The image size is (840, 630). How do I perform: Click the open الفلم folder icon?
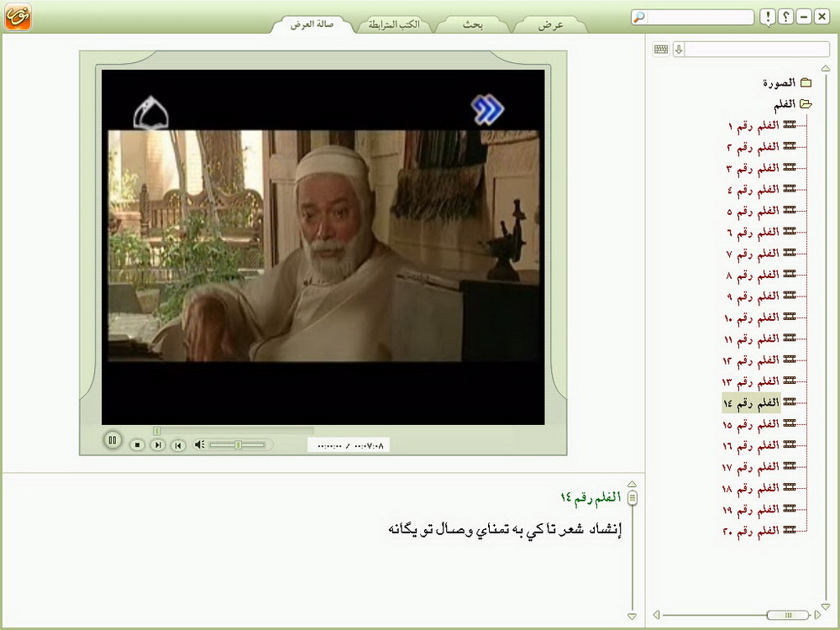806,103
